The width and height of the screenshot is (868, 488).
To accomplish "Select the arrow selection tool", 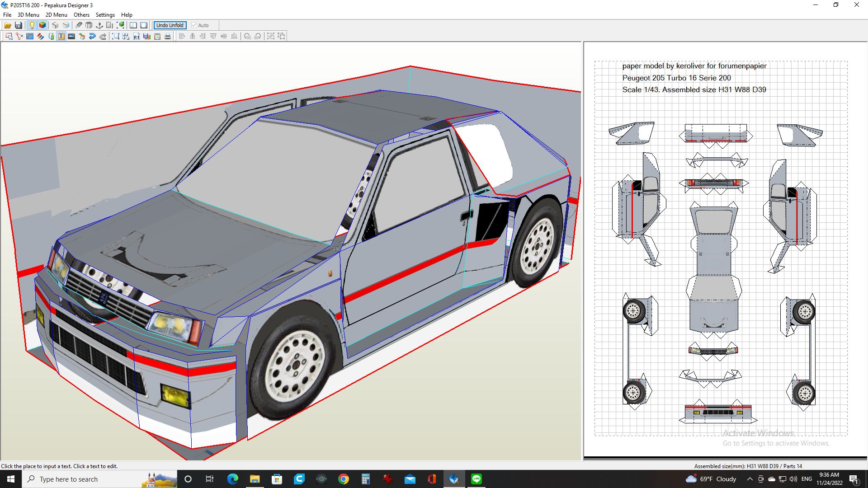I will pyautogui.click(x=9, y=36).
